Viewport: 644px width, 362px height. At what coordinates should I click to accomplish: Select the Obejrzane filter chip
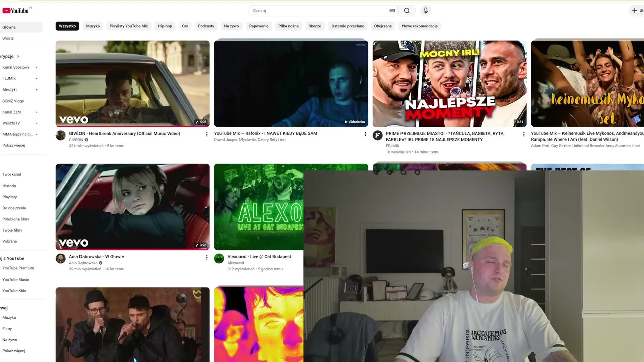coord(383,26)
